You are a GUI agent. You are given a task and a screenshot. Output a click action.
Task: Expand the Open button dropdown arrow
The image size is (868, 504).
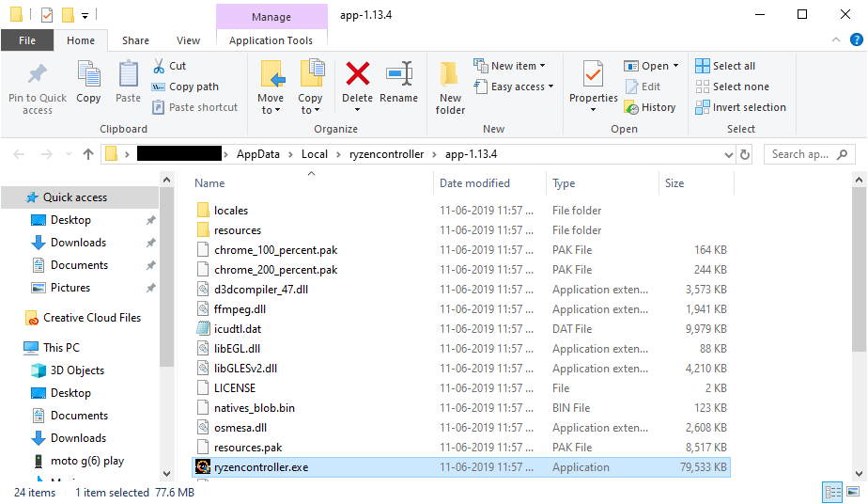point(676,66)
